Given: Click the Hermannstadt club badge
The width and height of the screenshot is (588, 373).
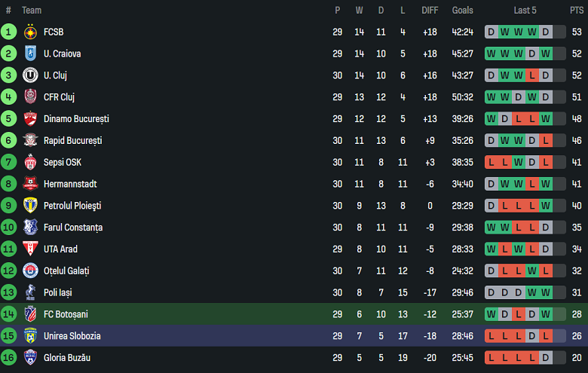Looking at the screenshot, I should point(30,184).
